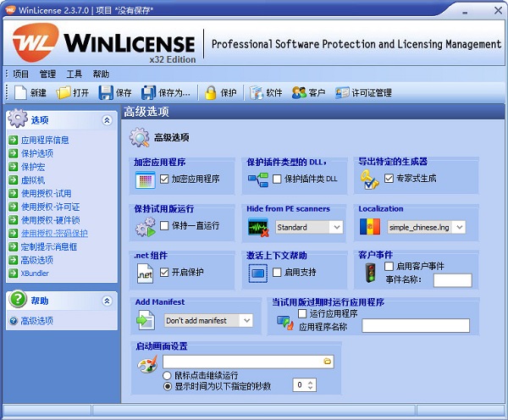Open 使用授权-试用 sidebar link

click(46, 193)
